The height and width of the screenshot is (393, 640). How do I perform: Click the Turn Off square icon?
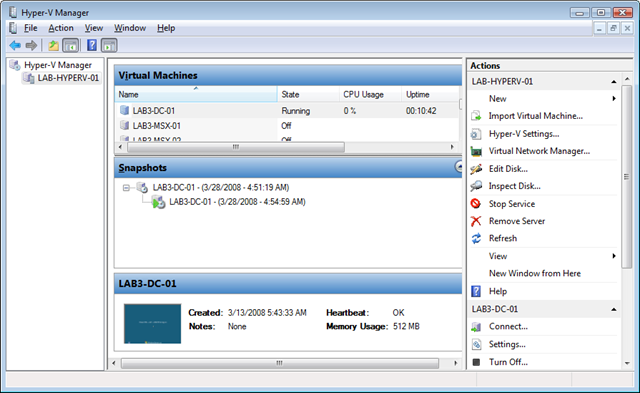click(x=476, y=362)
